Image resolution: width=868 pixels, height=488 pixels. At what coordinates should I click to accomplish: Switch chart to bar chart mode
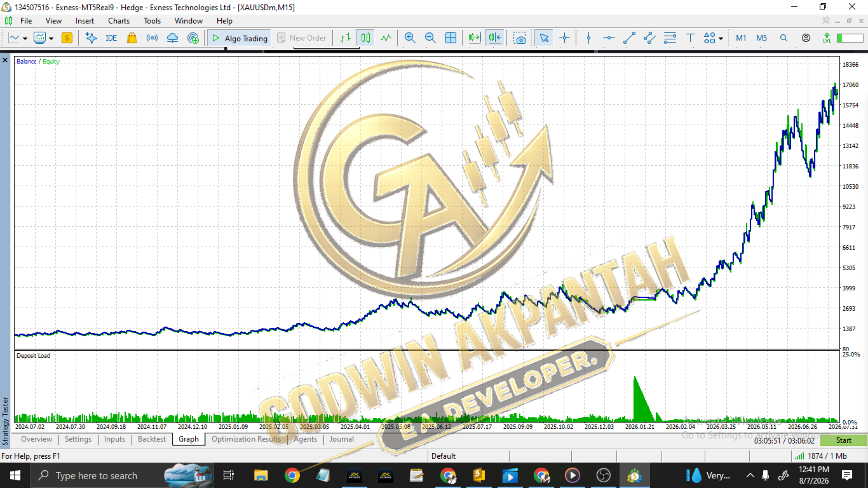click(x=345, y=38)
